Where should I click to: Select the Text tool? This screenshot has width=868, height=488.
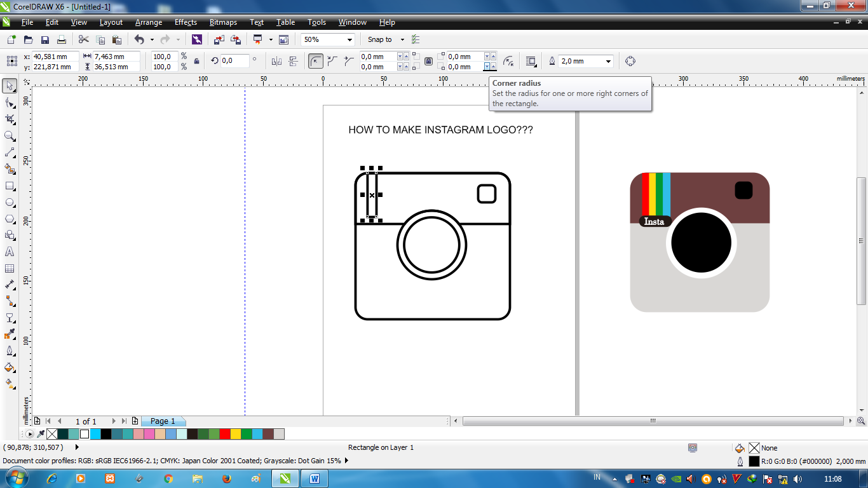tap(10, 252)
